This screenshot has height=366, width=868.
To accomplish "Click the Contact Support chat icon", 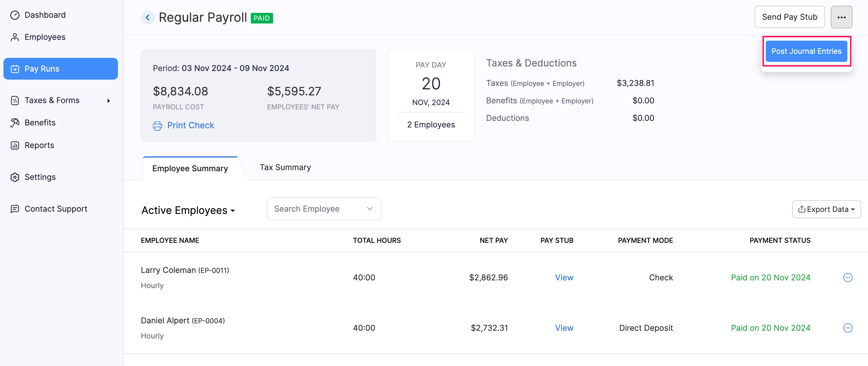I will coord(15,208).
